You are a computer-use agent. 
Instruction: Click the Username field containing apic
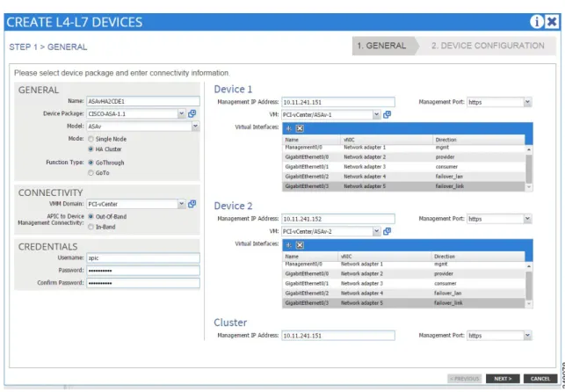[x=143, y=258]
